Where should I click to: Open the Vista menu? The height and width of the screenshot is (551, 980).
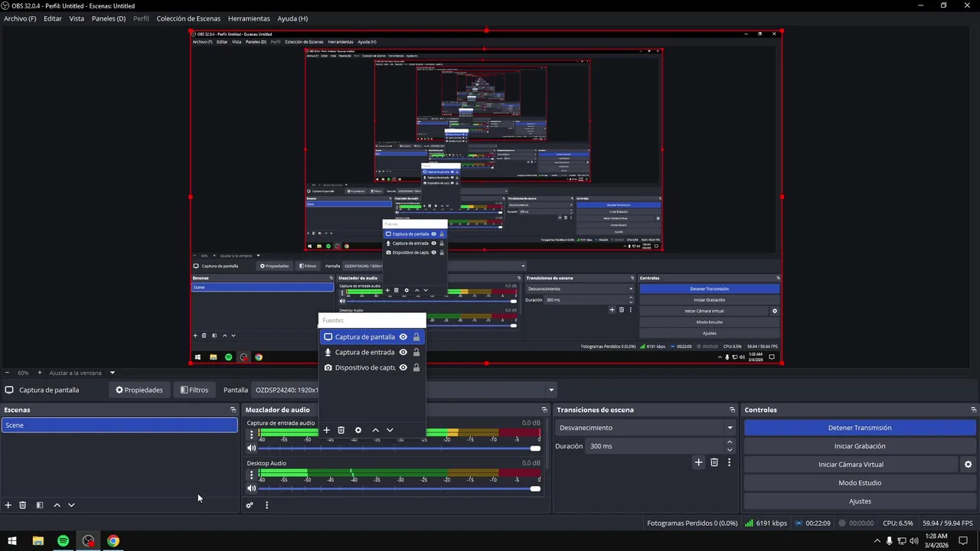coord(77,18)
